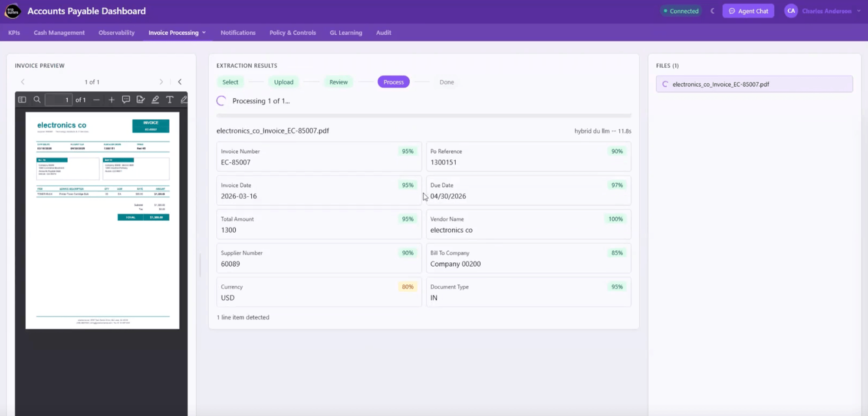Toggle the PDF viewer sidebar
Screen dimensions: 868x416
click(22, 99)
